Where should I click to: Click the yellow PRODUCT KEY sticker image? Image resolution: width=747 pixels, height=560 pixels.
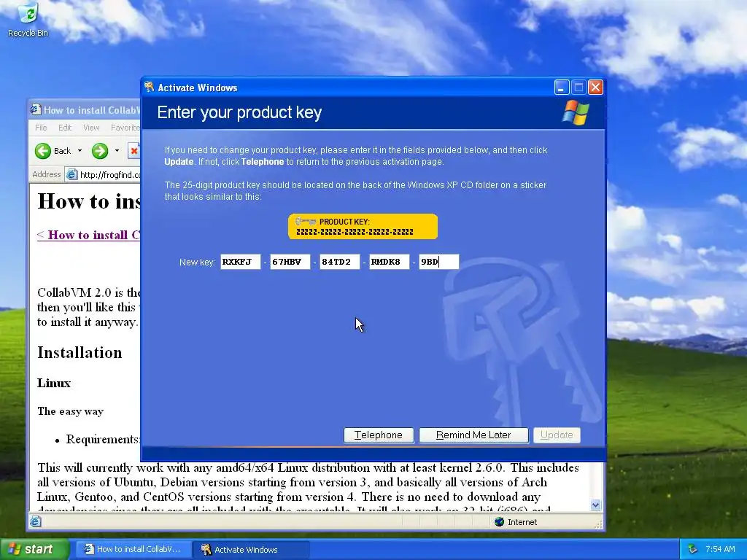pyautogui.click(x=363, y=227)
